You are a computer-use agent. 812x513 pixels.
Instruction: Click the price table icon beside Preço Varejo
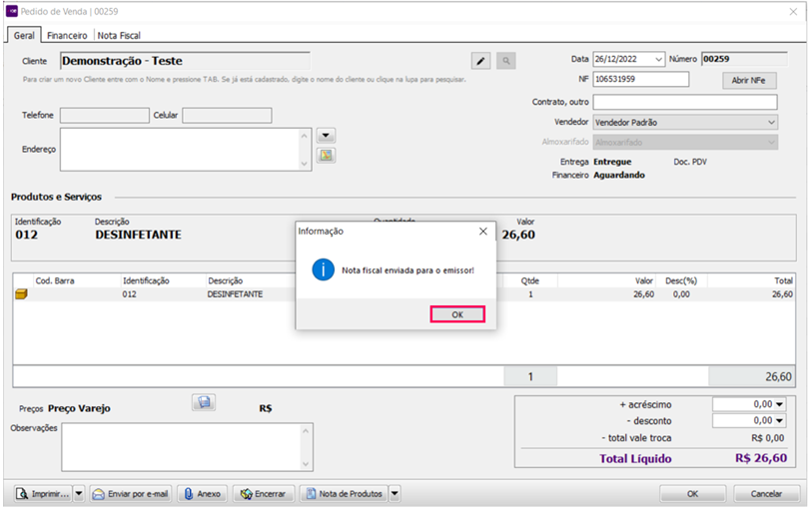(x=204, y=402)
